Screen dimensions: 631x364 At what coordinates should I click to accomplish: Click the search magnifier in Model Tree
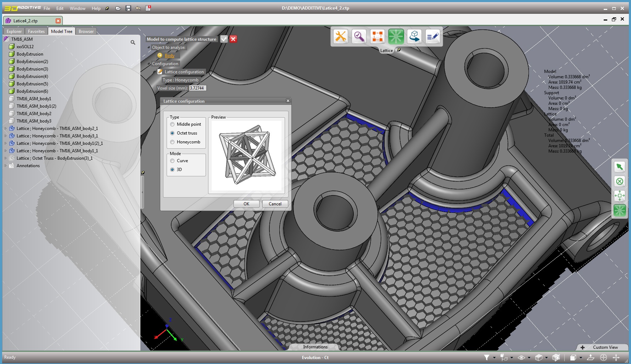click(x=133, y=42)
